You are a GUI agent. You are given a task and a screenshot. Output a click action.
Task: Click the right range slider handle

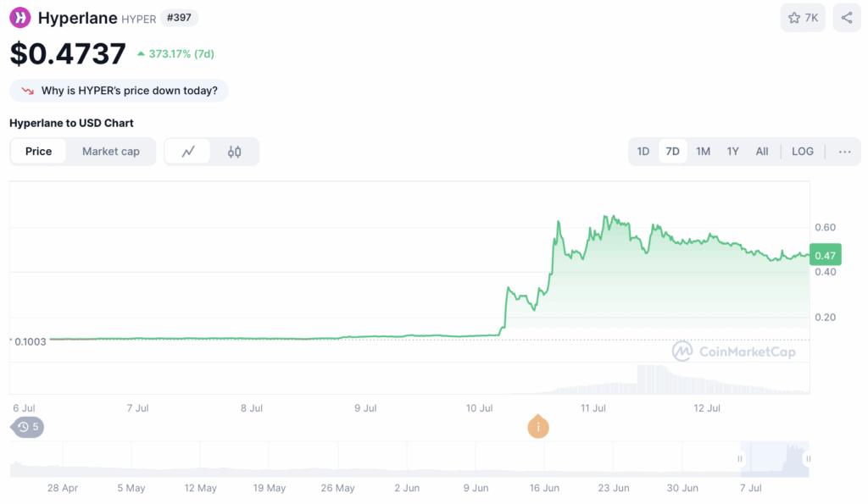click(809, 458)
